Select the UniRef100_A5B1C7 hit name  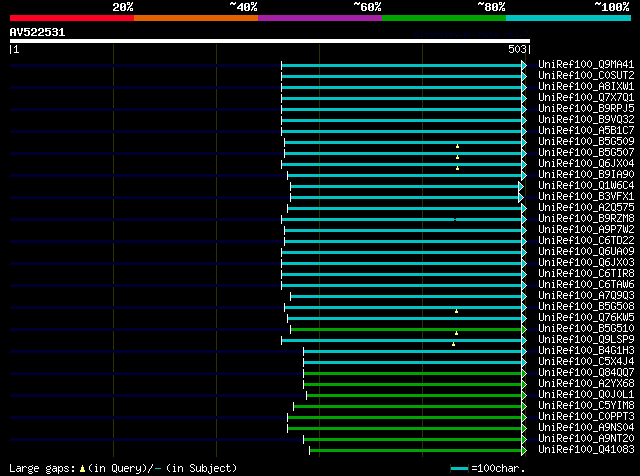[x=586, y=131]
